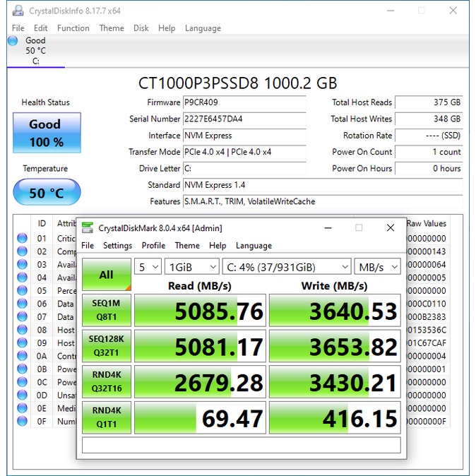Click the Transfer Mode field PCIe 4.0 x4
Viewport: 476px width, 476px height.
click(244, 152)
